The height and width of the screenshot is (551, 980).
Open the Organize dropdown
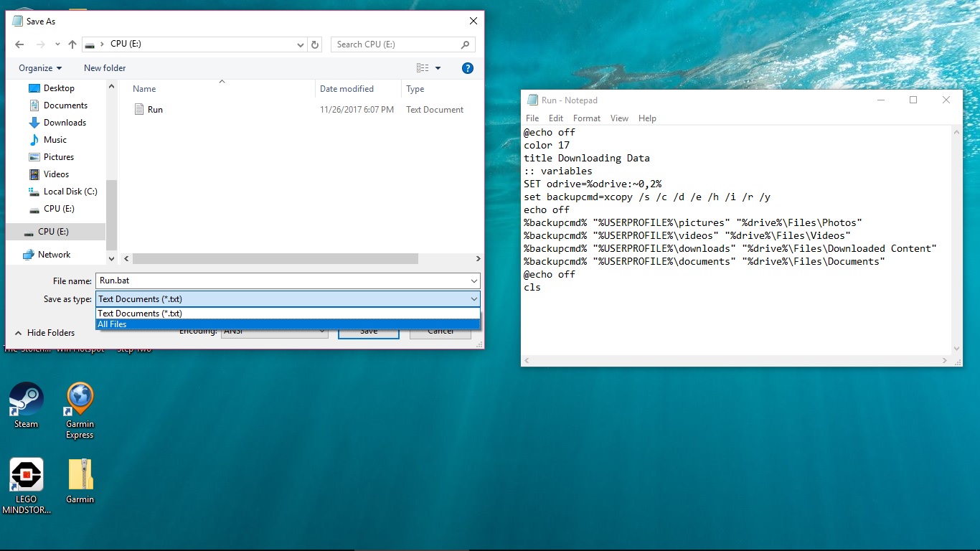(40, 68)
